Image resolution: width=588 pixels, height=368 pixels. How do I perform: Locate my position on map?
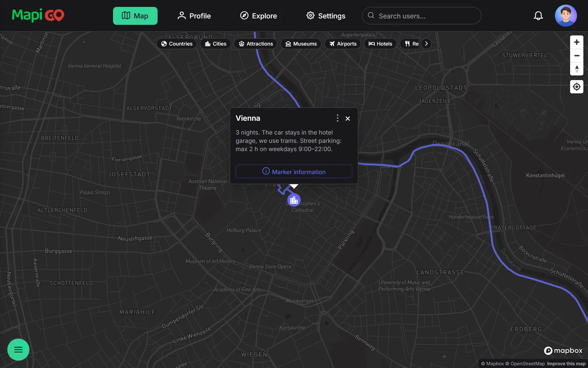tap(577, 87)
